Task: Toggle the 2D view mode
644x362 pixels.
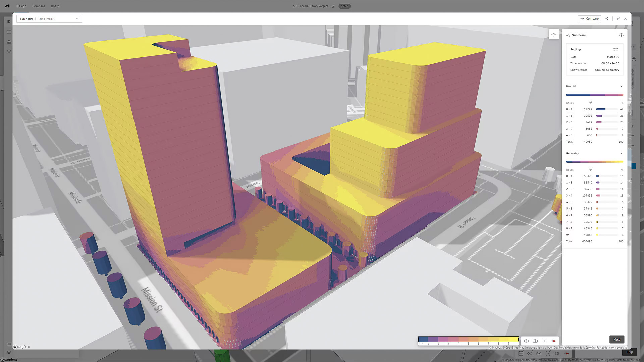Action: [544, 341]
